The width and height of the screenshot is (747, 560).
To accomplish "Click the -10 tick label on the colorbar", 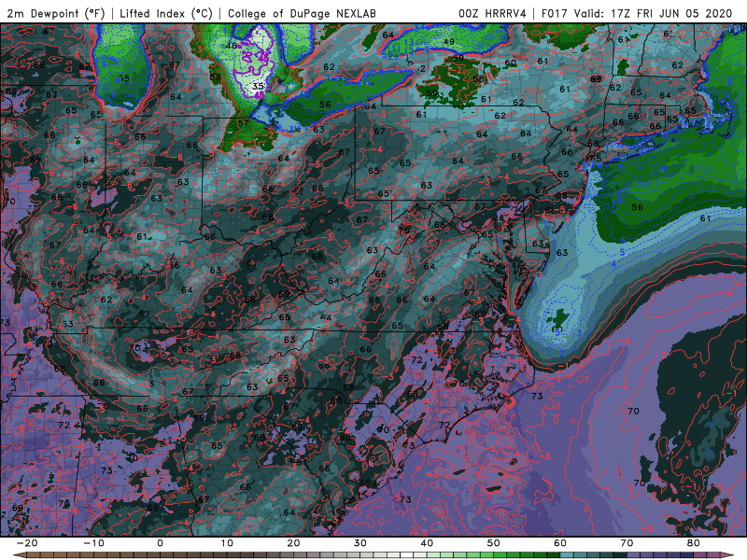I will click(93, 543).
